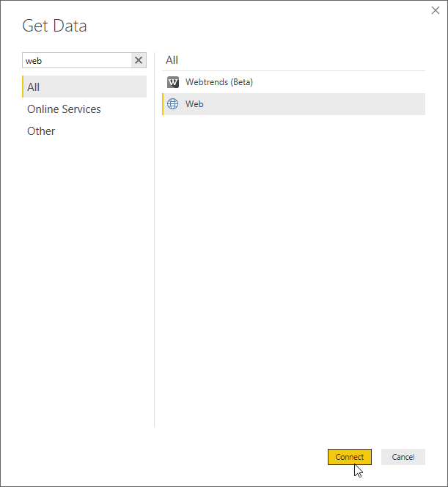Select the All category in the left pane
The width and height of the screenshot is (448, 487).
click(34, 87)
